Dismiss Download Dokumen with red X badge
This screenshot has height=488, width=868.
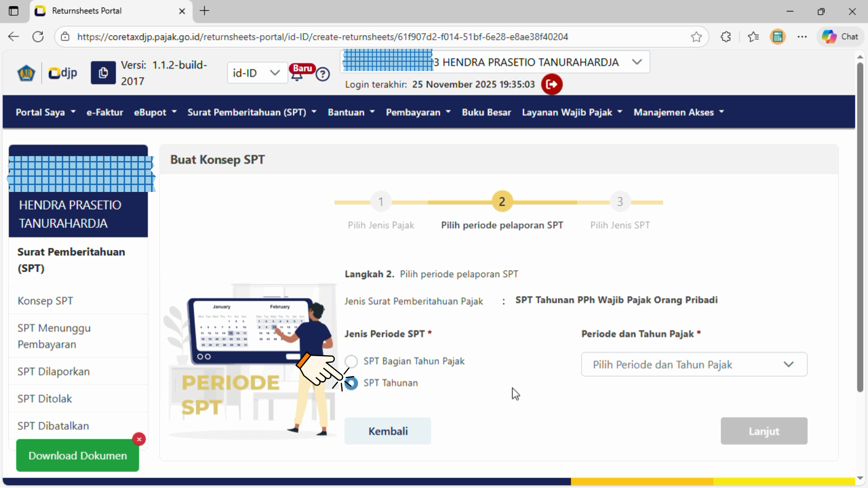pos(139,439)
